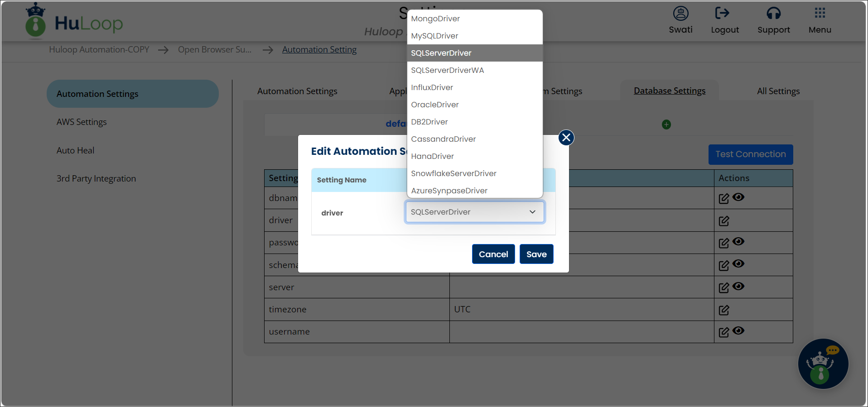Show the schema value eye icon
The image size is (868, 407).
738,263
